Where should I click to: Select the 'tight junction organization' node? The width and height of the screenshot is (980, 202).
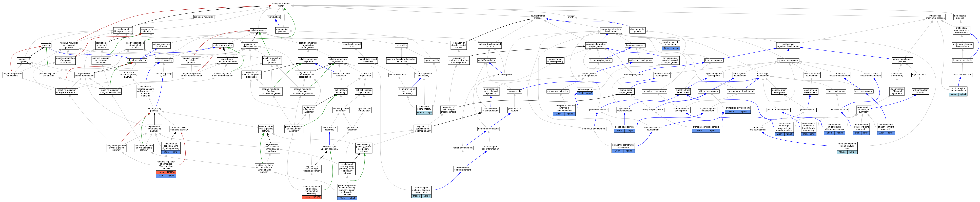click(x=364, y=110)
